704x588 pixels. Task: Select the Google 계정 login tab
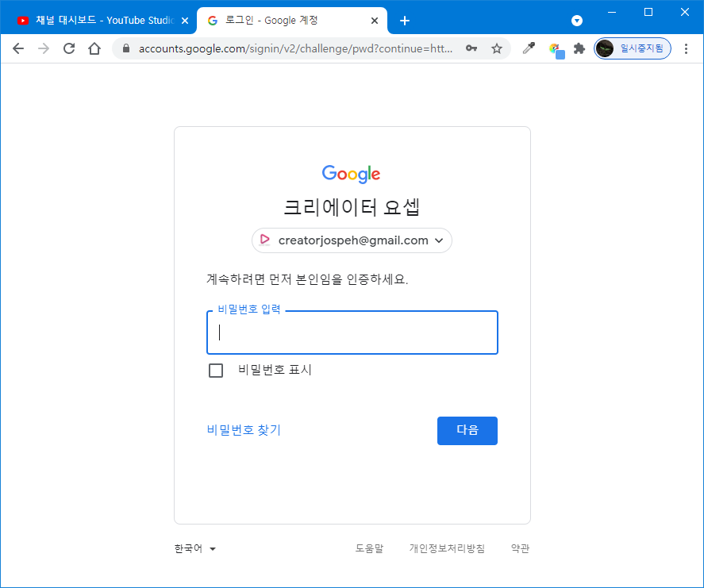[x=292, y=21]
